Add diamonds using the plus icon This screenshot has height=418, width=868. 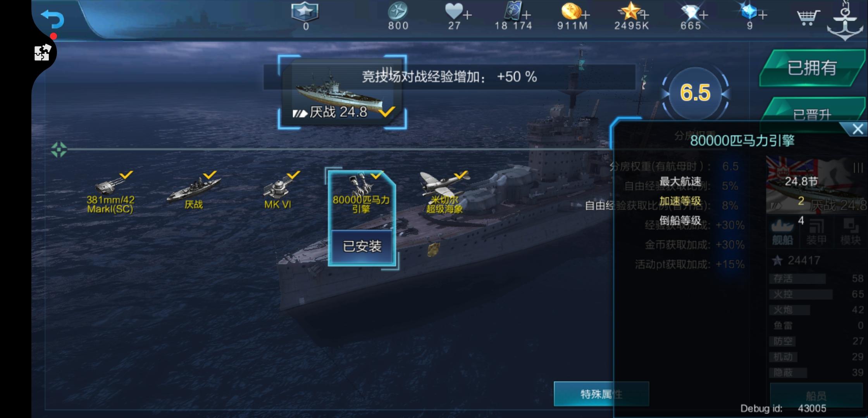point(703,15)
